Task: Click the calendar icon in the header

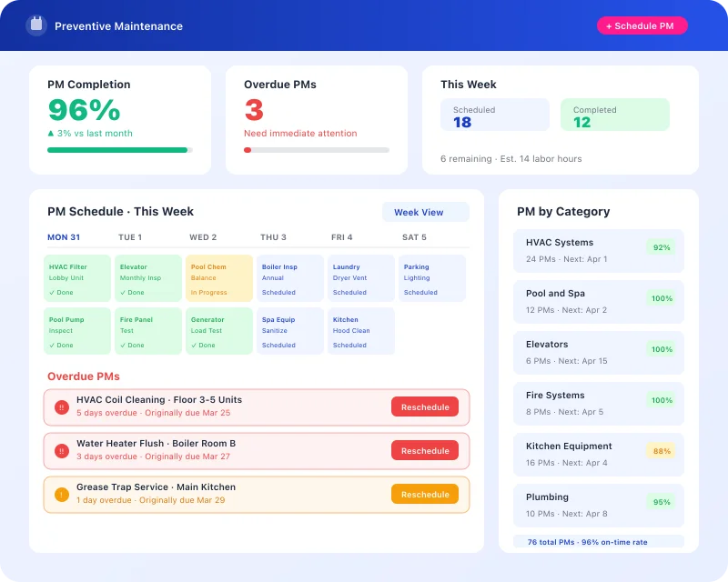Action: [35, 25]
